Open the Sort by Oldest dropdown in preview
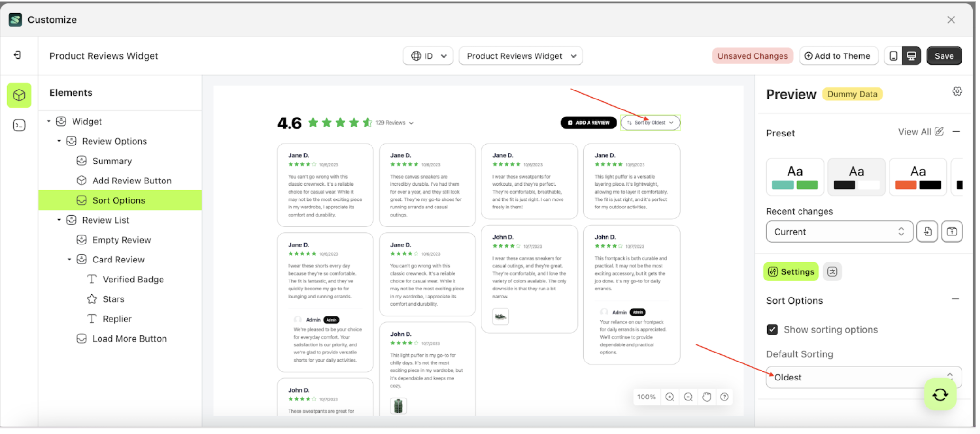The width and height of the screenshot is (980, 434). pos(650,122)
